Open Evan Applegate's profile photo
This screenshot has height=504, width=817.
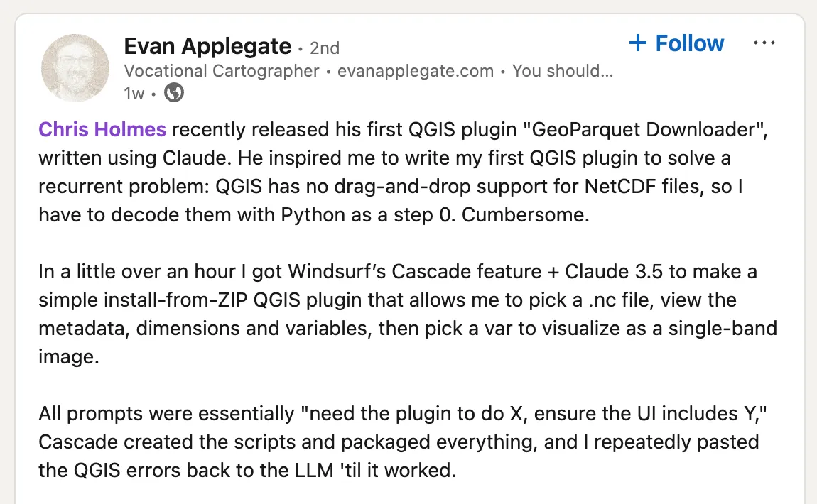click(x=75, y=67)
